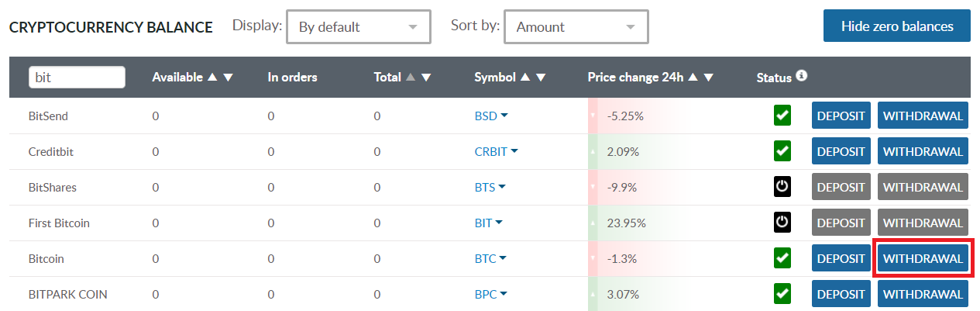Click the green status checkmark for Creditbit
980x311 pixels.
pos(782,152)
